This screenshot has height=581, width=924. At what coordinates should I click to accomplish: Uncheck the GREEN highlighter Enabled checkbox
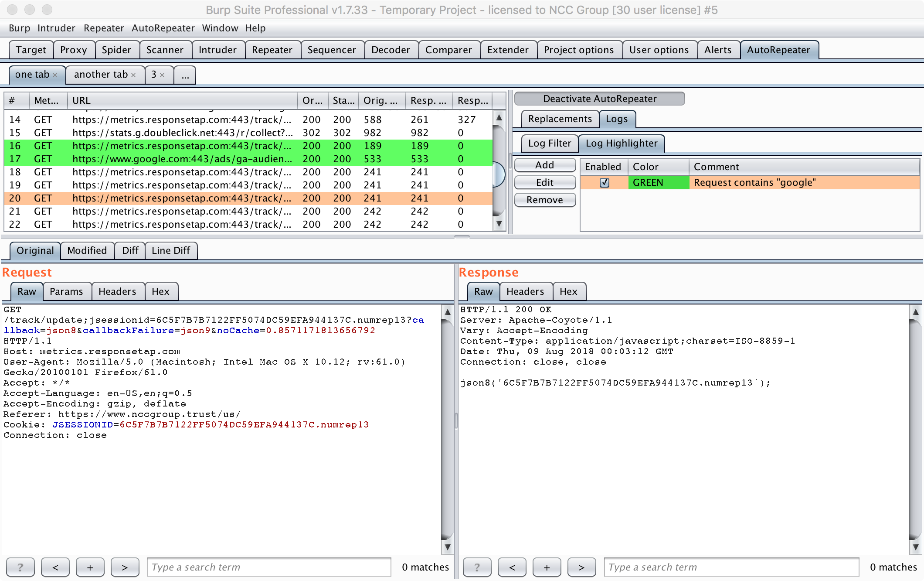coord(604,182)
